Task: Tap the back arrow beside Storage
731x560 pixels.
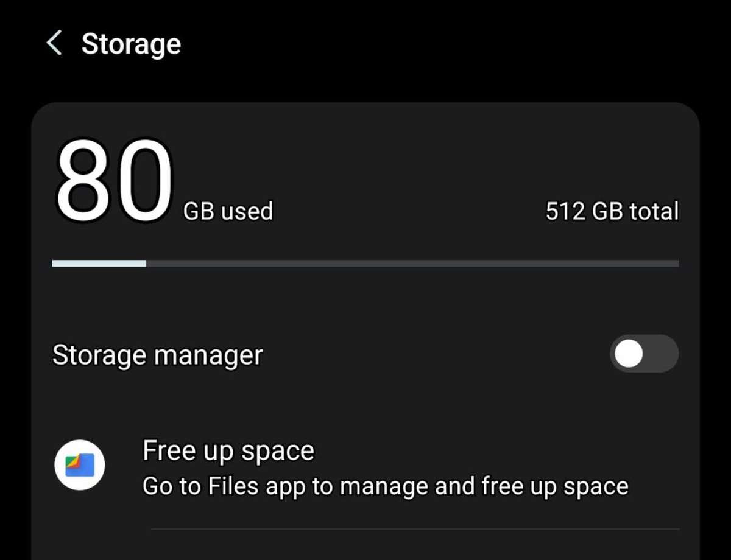Action: click(x=54, y=44)
